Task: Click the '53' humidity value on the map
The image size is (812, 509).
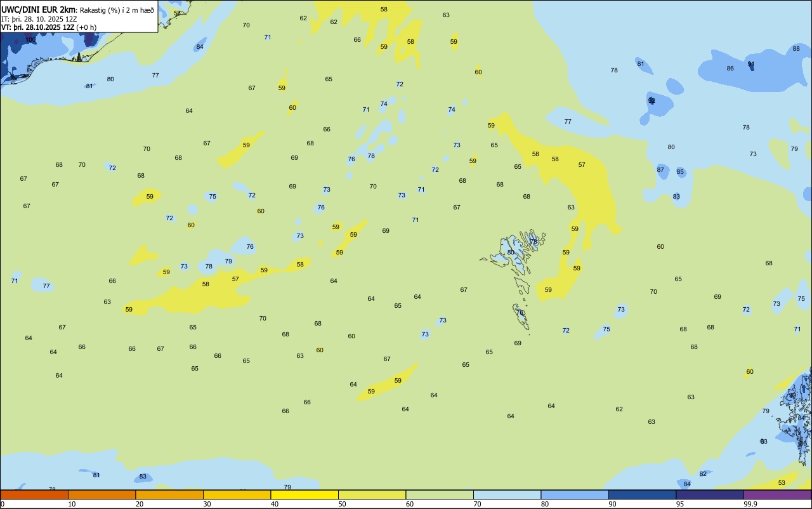Action: click(x=782, y=483)
